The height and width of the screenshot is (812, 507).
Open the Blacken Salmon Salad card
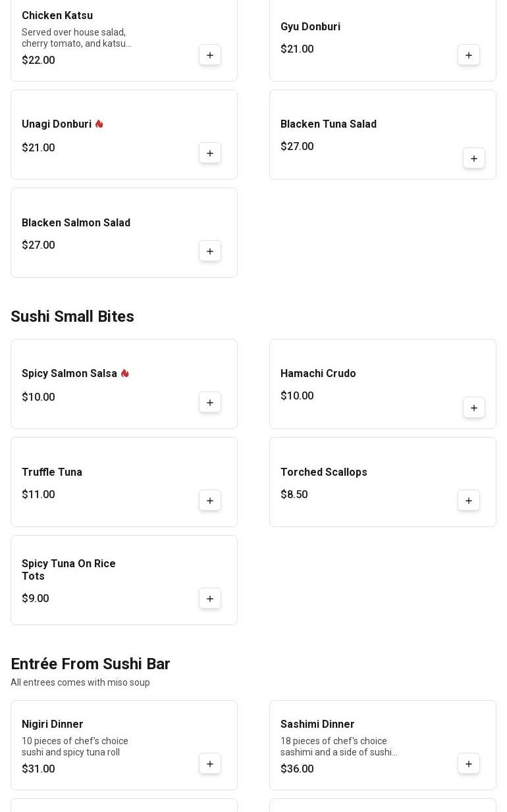[x=124, y=233]
